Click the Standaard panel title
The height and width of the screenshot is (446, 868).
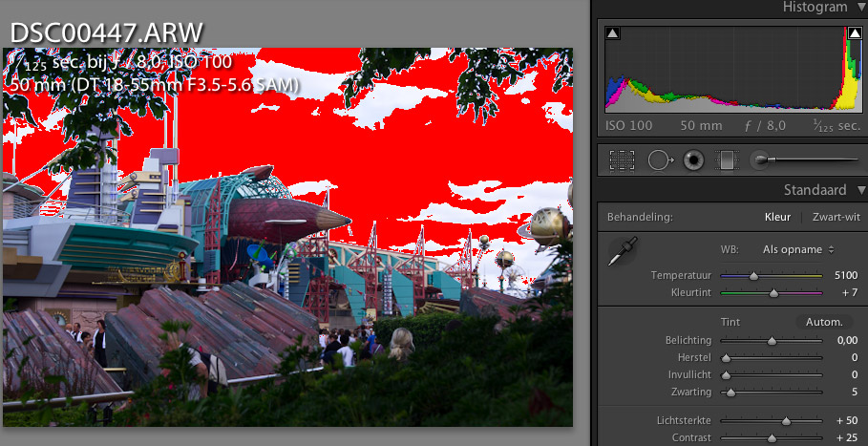815,190
